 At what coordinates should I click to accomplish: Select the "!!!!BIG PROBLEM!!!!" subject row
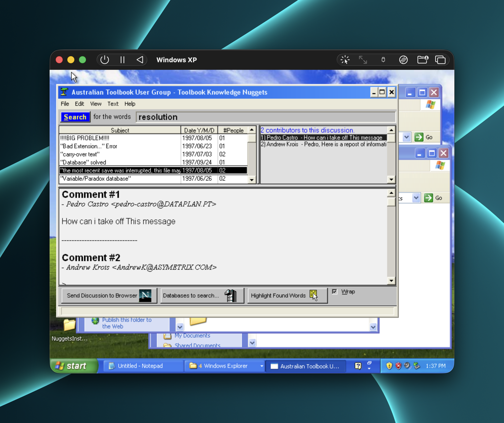(153, 138)
